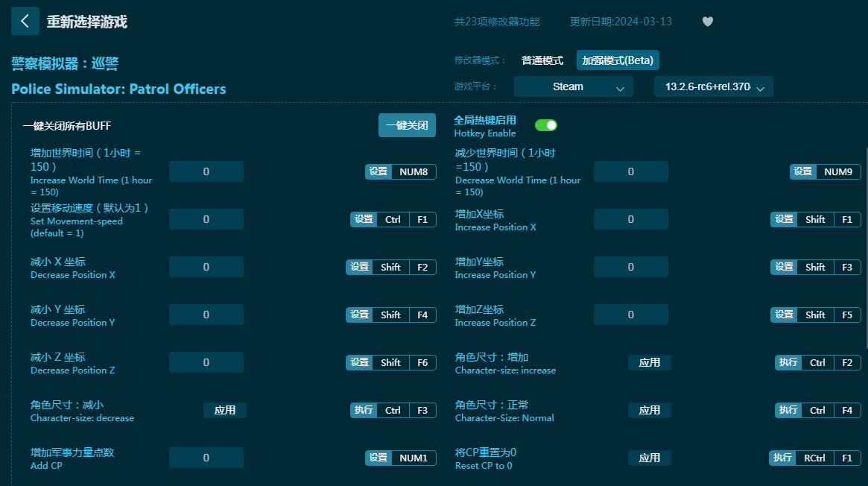Click the back arrow icon
The image size is (868, 486).
click(25, 21)
